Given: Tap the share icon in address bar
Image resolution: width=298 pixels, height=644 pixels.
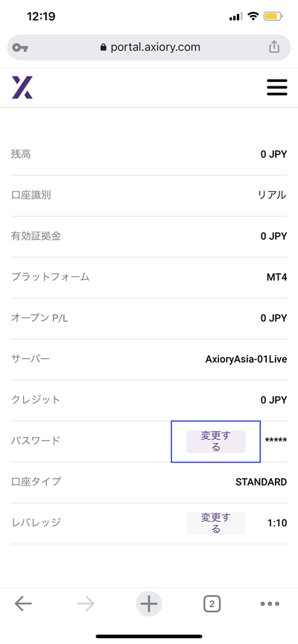Looking at the screenshot, I should (274, 47).
